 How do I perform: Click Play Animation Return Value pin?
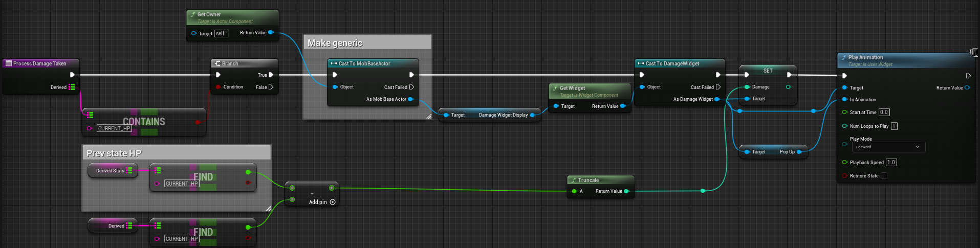coord(967,88)
